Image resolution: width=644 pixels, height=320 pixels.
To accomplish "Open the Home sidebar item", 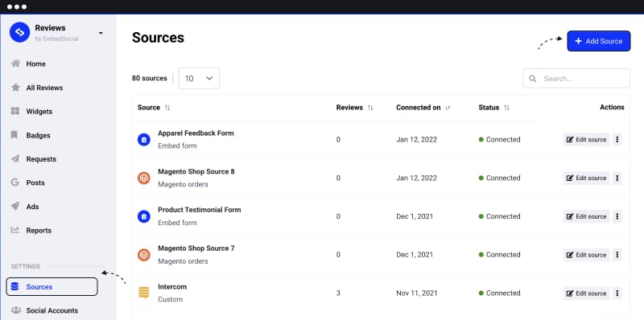I will pos(35,64).
